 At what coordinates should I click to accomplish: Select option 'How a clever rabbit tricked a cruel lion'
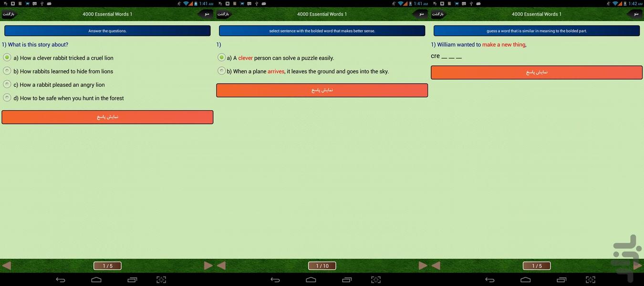pyautogui.click(x=7, y=58)
